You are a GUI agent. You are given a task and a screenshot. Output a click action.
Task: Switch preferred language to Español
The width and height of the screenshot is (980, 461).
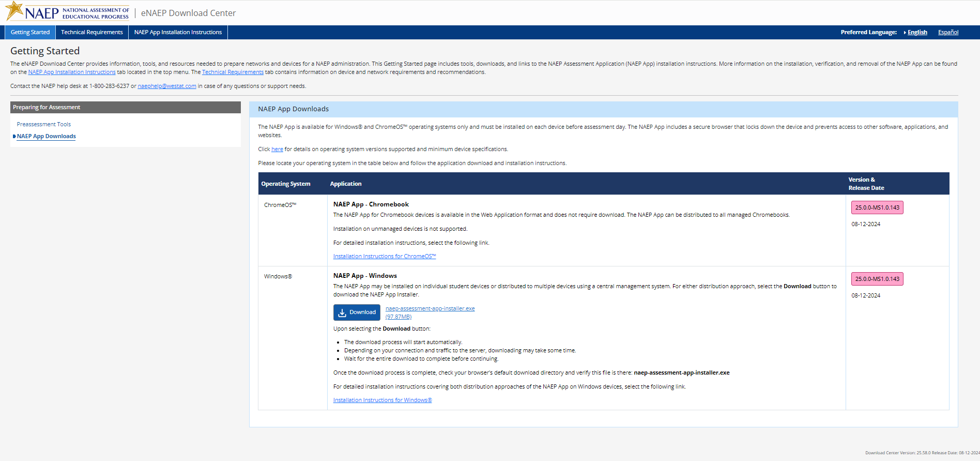point(948,32)
